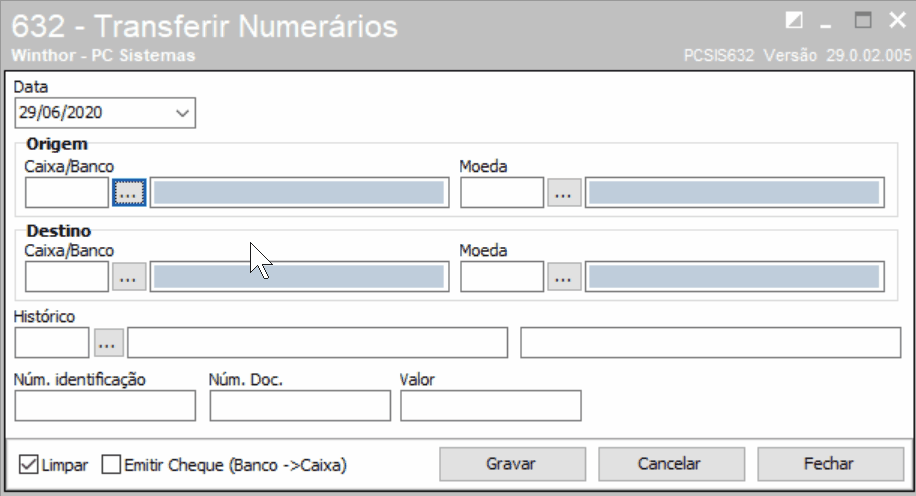Click the Núm. Doc. input field

pyautogui.click(x=300, y=405)
